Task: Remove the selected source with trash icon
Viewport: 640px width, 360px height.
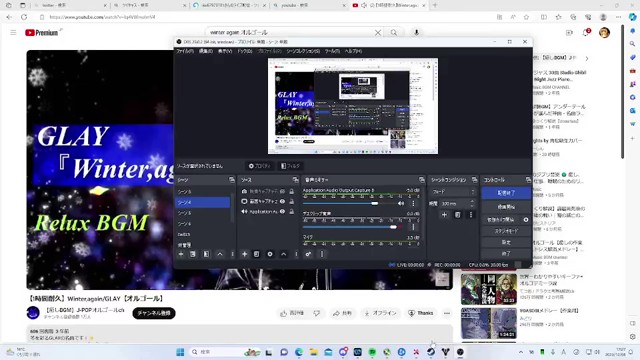Action: (x=256, y=254)
